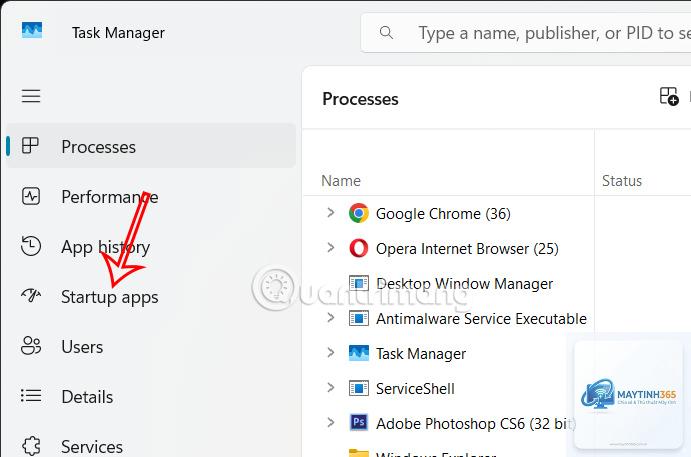Screen dimensions: 691x457
Task: Click the Antimalware Service Executable icon
Action: click(359, 318)
